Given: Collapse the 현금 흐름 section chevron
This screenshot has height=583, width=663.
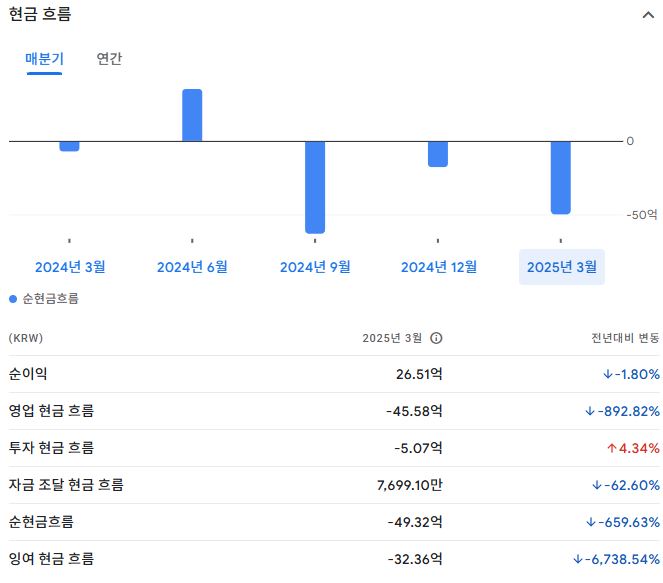Looking at the screenshot, I should pos(648,15).
